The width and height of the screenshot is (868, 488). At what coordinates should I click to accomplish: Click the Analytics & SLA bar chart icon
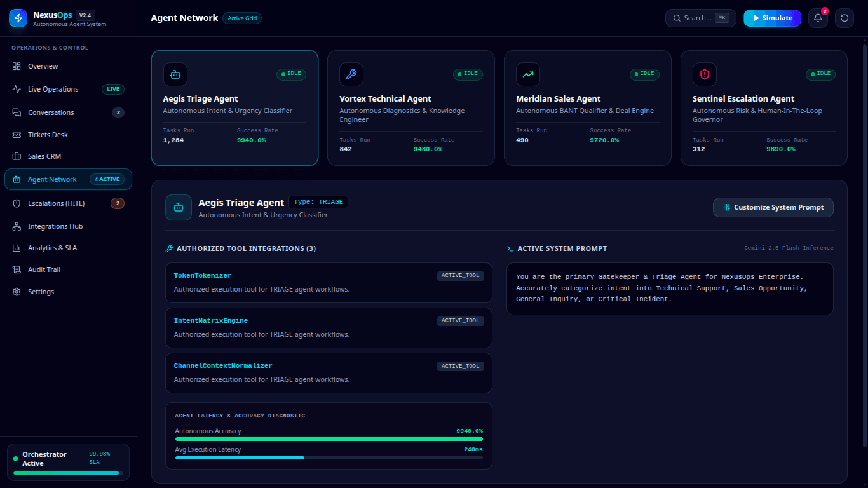[x=17, y=248]
